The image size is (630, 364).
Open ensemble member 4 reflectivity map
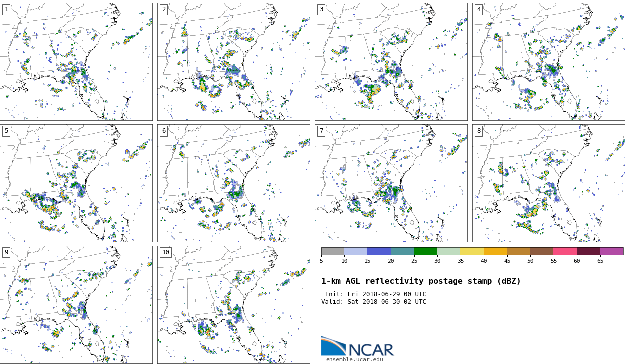(548, 62)
